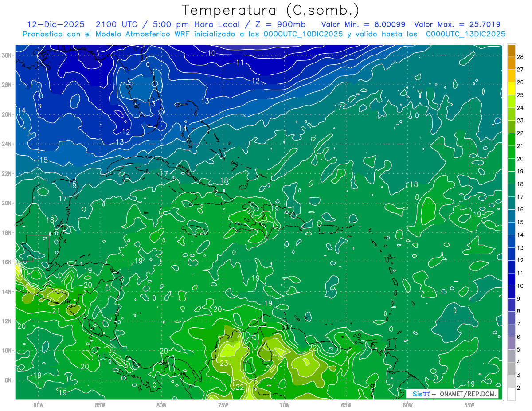This screenshot has width=532, height=411.
Task: Click the '14N' latitude axis label
Action: [8, 291]
